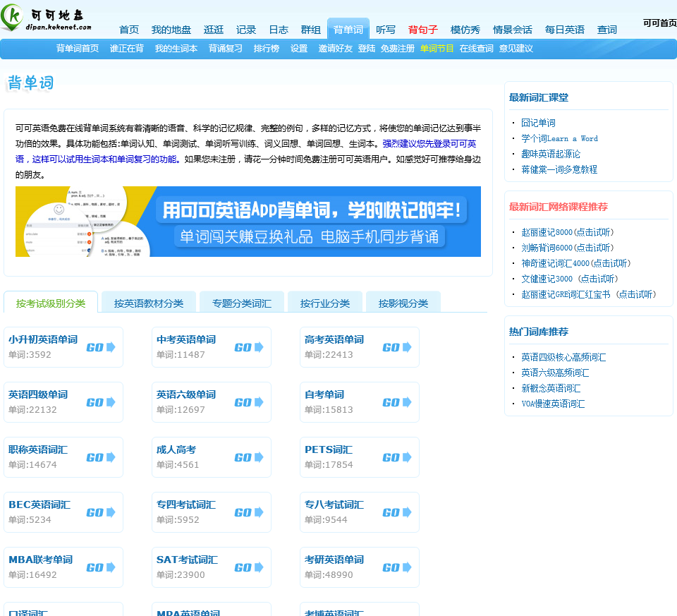Open 我的地盘 in top navigation
This screenshot has width=677, height=616.
pyautogui.click(x=171, y=30)
